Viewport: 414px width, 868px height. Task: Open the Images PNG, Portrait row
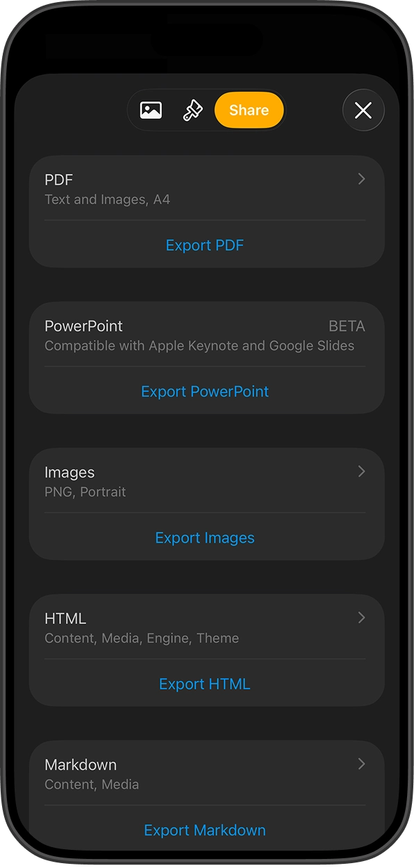(206, 481)
